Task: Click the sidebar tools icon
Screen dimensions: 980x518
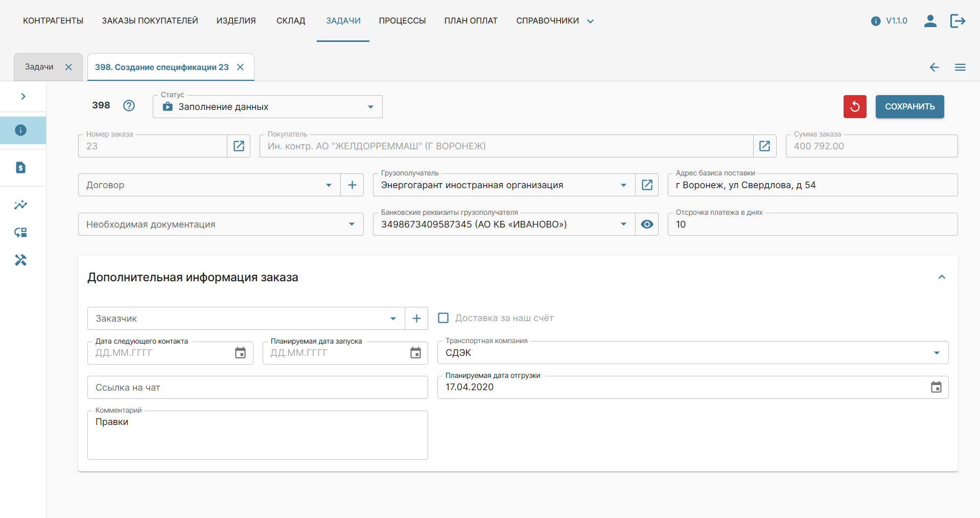Action: pos(20,260)
